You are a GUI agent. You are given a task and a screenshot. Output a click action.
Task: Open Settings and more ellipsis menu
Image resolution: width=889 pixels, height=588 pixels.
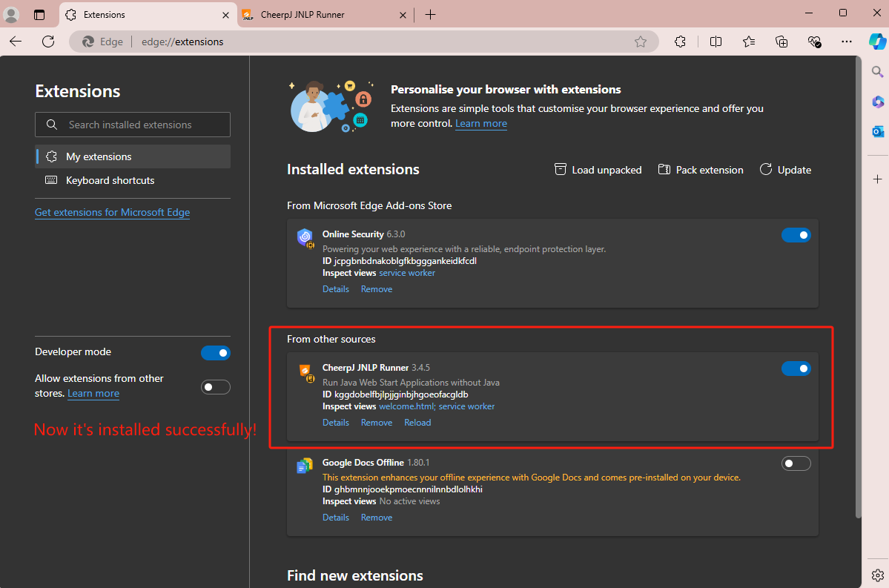(847, 42)
